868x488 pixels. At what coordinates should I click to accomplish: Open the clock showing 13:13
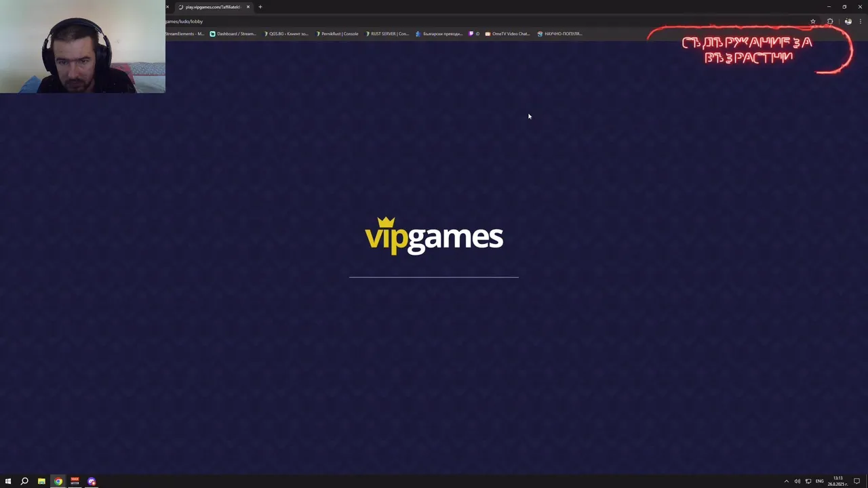pos(838,481)
